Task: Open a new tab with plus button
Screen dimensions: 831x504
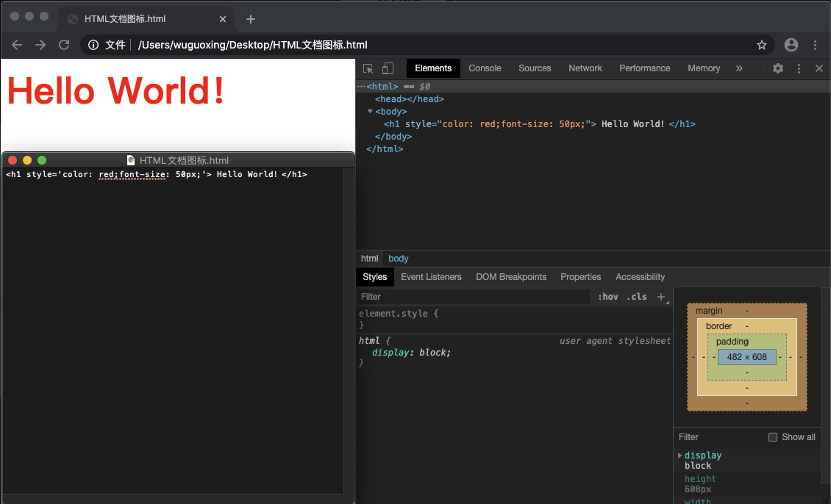Action: point(251,19)
